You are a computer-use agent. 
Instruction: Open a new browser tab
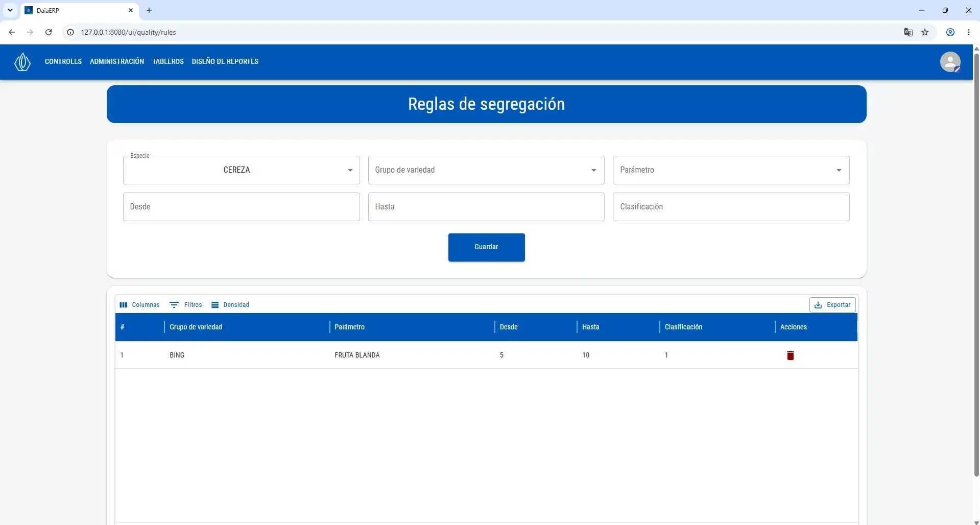(x=149, y=10)
